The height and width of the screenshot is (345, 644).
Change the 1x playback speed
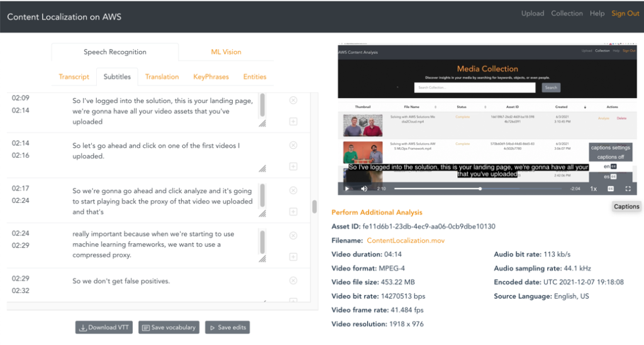[594, 189]
